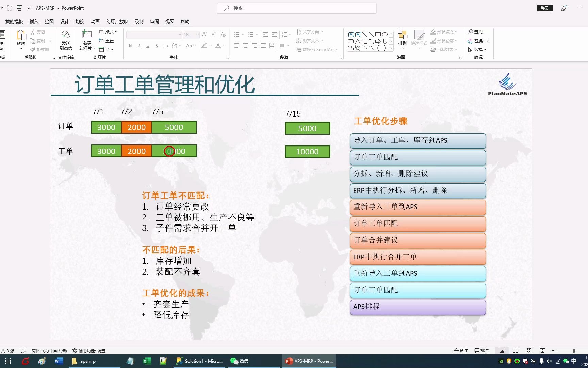Click the Underline icon
Viewport: 588px width, 368px height.
pos(147,45)
